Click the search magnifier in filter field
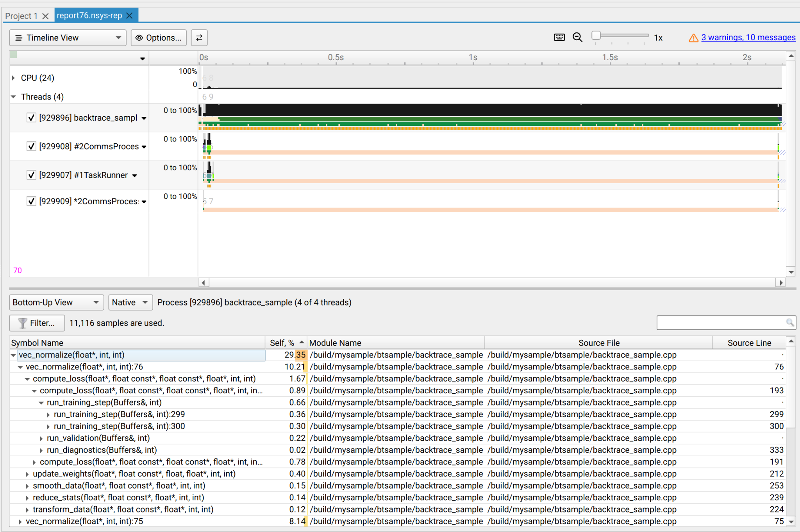Image resolution: width=800 pixels, height=532 pixels. (x=789, y=323)
